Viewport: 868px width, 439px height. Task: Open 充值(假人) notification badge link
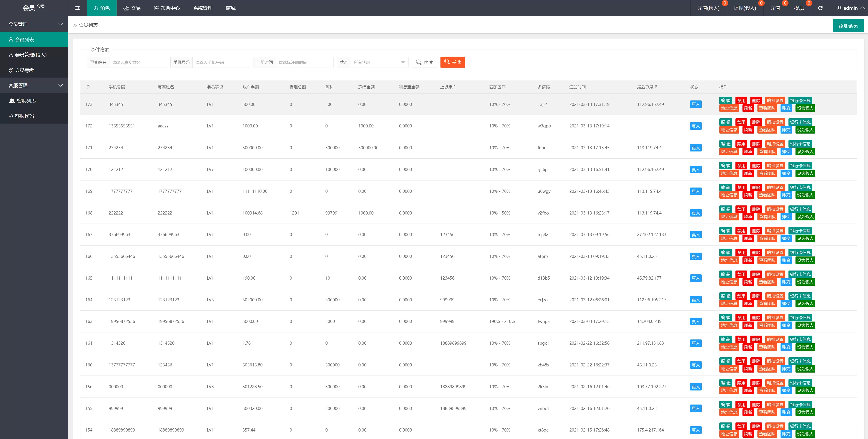[x=708, y=8]
